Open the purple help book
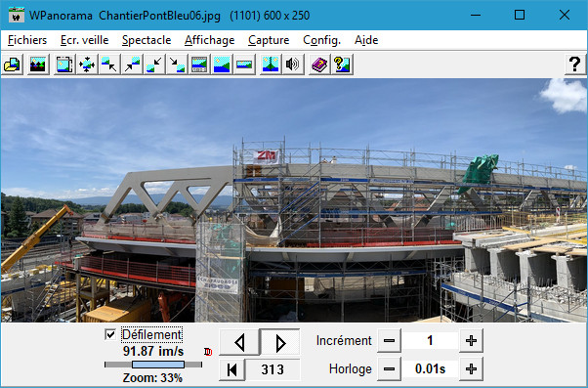Viewport: 588px width, 388px height. (319, 65)
